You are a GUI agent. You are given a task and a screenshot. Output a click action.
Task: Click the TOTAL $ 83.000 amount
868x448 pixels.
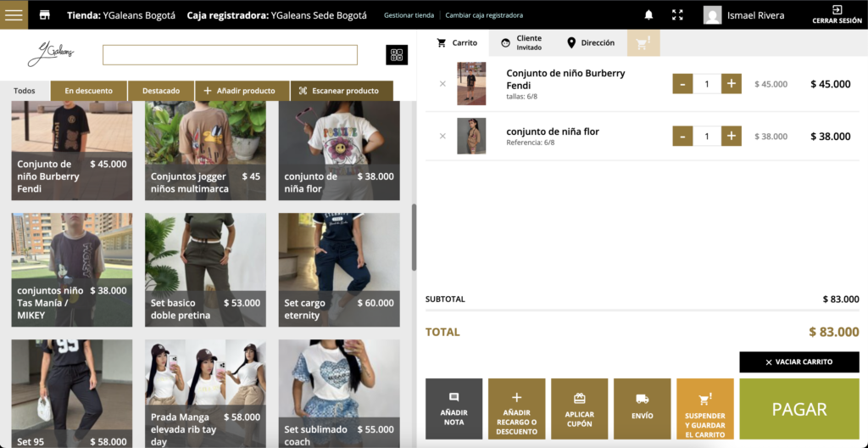834,332
